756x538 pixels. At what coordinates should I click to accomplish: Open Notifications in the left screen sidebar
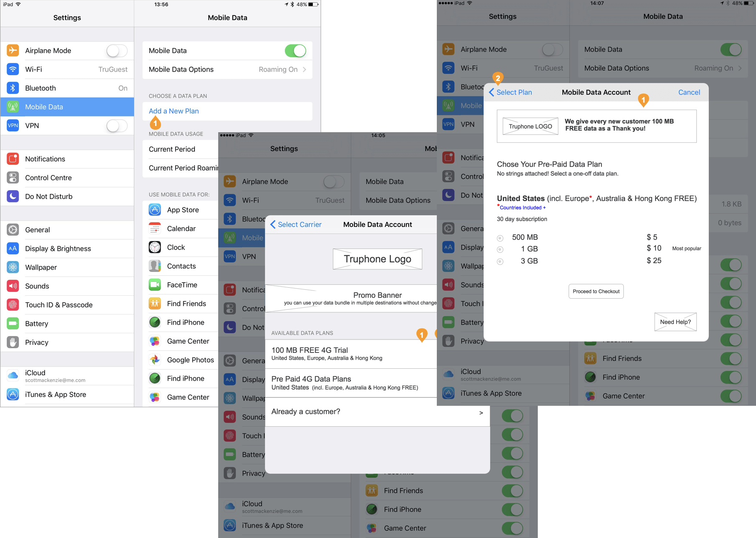click(x=67, y=159)
